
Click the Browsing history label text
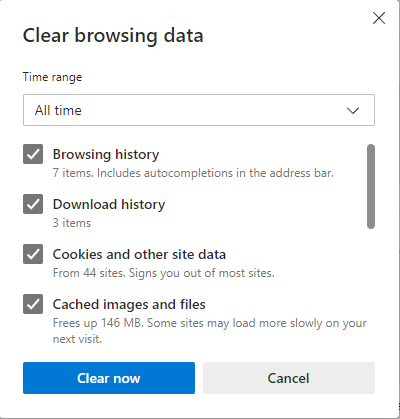106,155
